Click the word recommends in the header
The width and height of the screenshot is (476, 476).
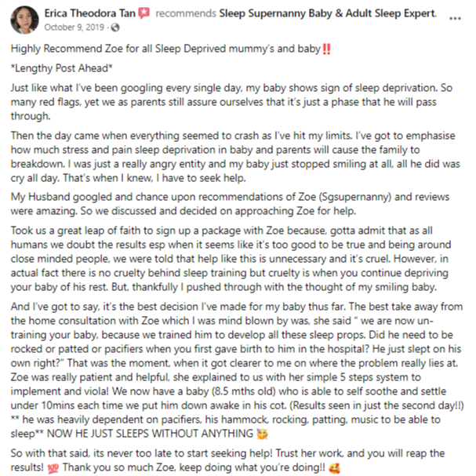pos(186,13)
